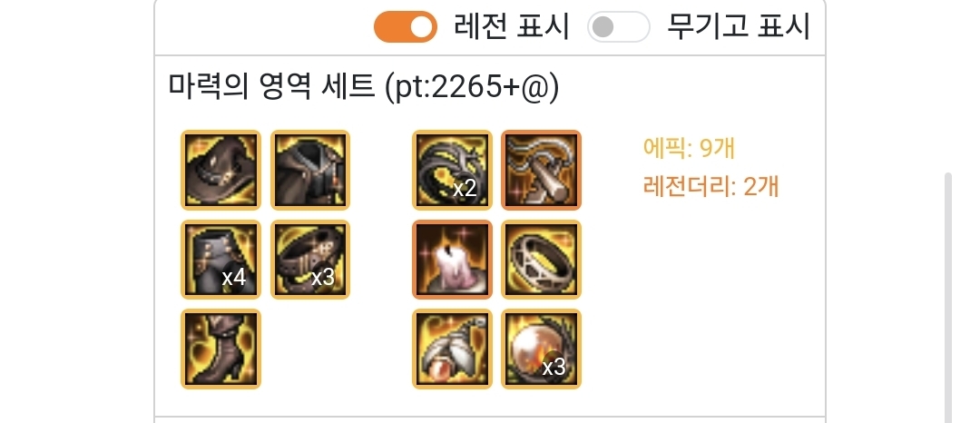Click the legendary necklace icon

pyautogui.click(x=541, y=170)
